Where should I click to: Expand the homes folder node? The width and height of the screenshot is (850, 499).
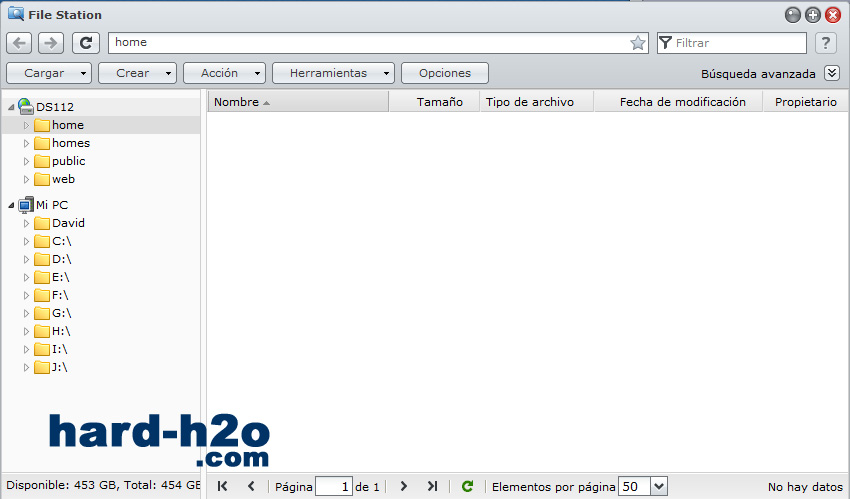pyautogui.click(x=27, y=143)
